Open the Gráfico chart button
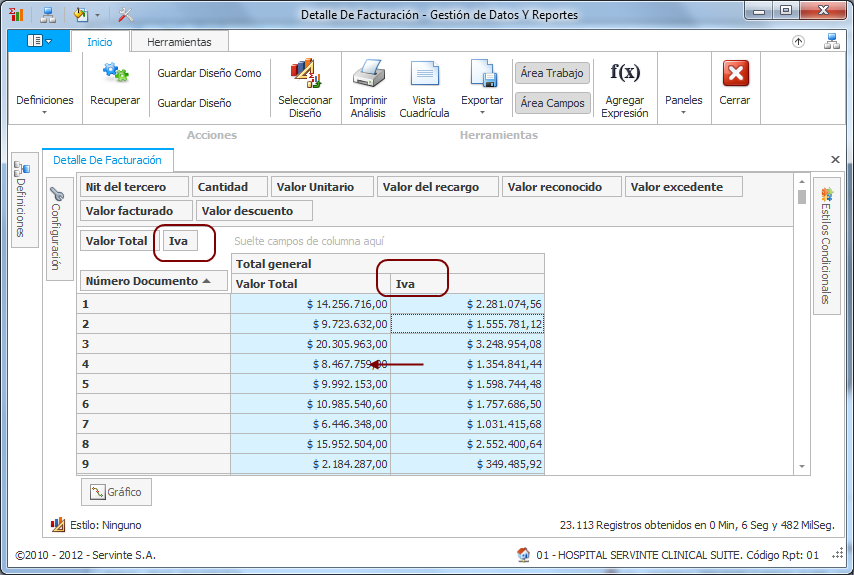Viewport: 854px width, 575px height. (116, 492)
